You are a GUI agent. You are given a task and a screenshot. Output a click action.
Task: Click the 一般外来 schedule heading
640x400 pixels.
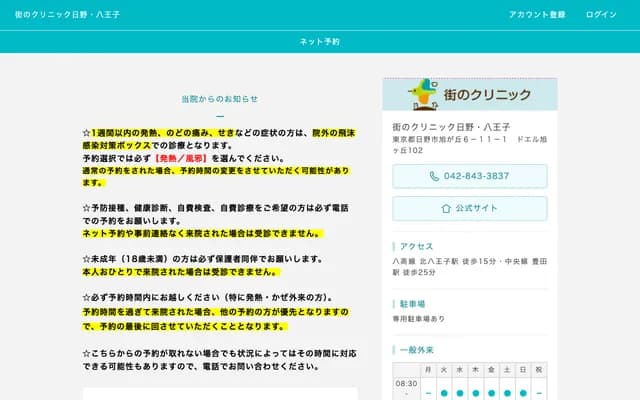tap(416, 349)
